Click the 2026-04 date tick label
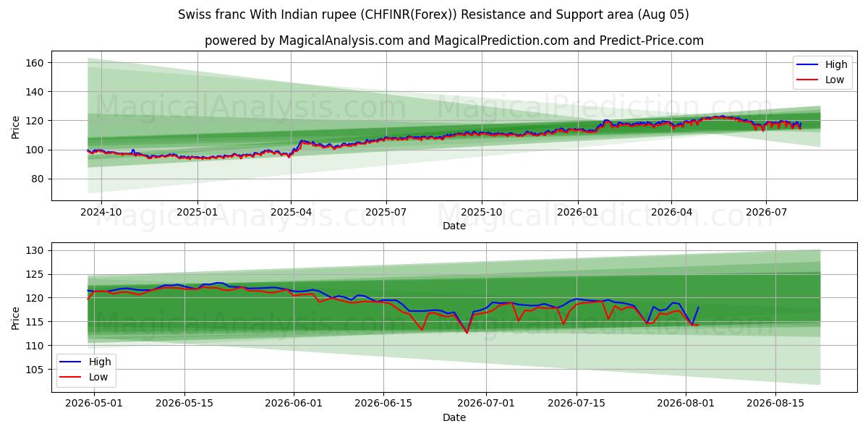This screenshot has width=868, height=434. (671, 213)
